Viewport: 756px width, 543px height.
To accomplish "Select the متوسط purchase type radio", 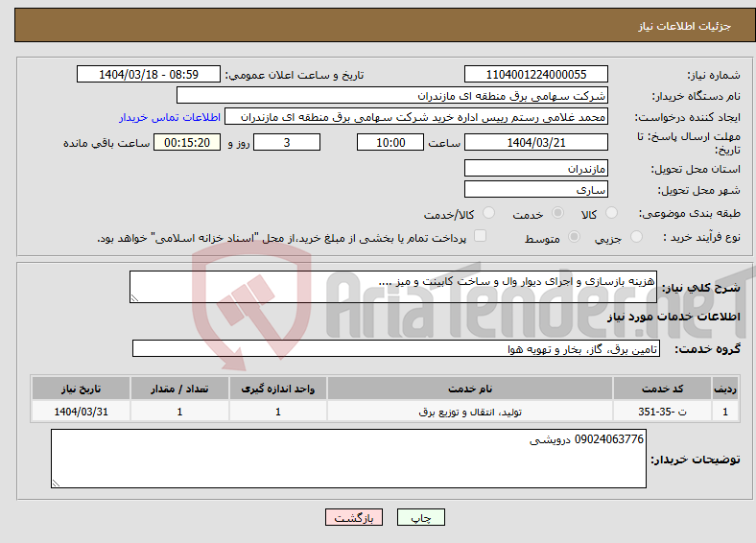I will tap(575, 237).
